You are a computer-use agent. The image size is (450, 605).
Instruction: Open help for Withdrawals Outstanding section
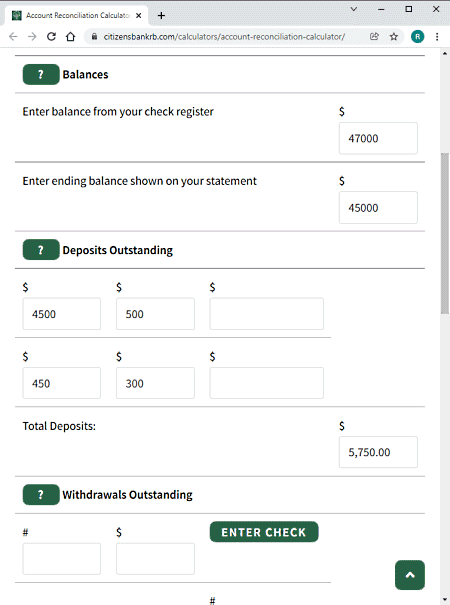(41, 495)
